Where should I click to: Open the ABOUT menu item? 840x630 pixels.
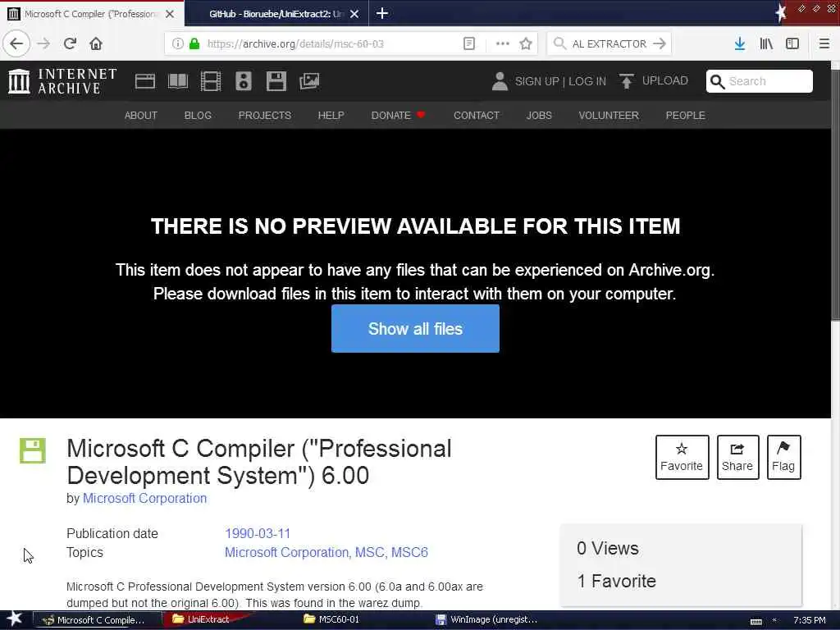pos(141,115)
